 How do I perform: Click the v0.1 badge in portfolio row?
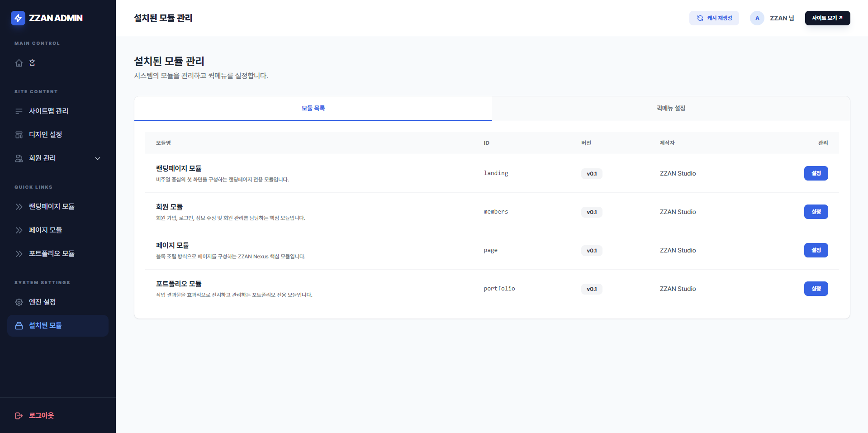coord(592,289)
